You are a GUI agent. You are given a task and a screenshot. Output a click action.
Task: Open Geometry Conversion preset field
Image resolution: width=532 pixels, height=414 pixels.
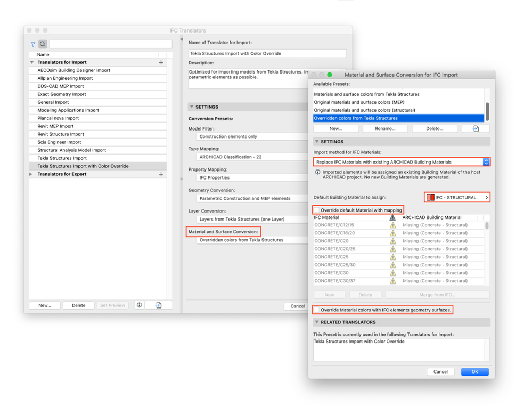pyautogui.click(x=252, y=198)
